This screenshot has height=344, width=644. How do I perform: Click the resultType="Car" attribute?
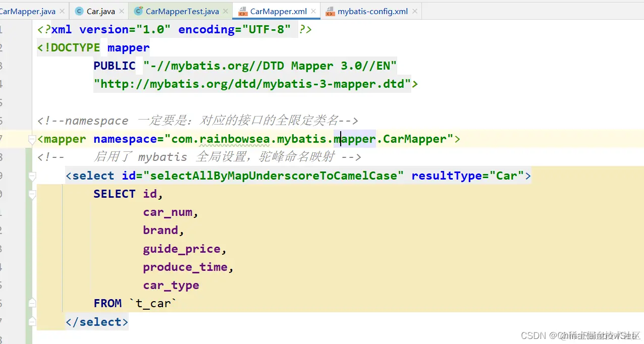click(467, 176)
